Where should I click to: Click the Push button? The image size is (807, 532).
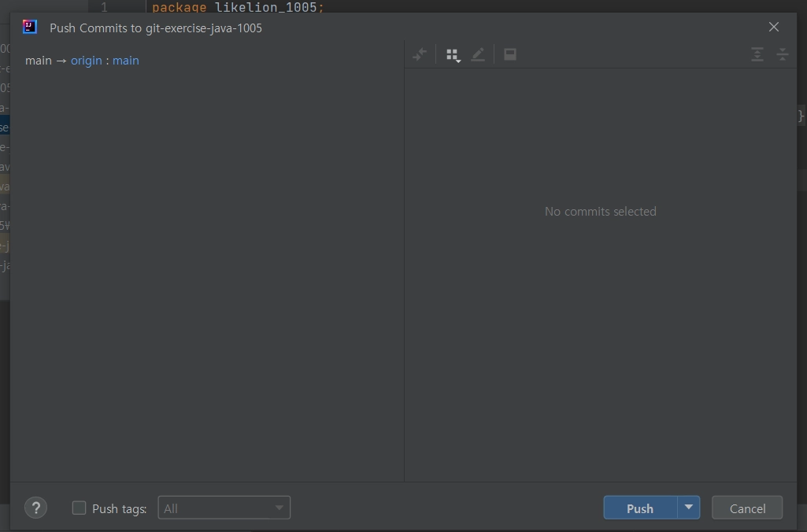(x=640, y=508)
